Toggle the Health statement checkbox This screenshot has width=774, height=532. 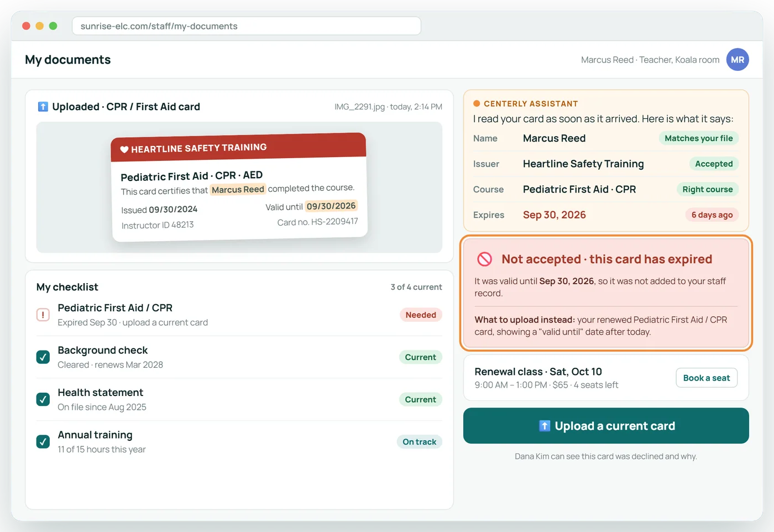[43, 399]
